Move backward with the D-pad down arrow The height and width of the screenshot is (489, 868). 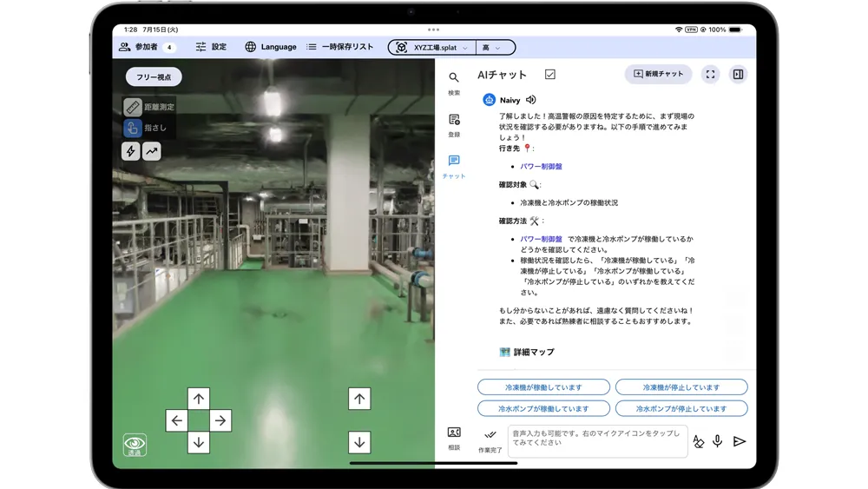[x=199, y=442]
